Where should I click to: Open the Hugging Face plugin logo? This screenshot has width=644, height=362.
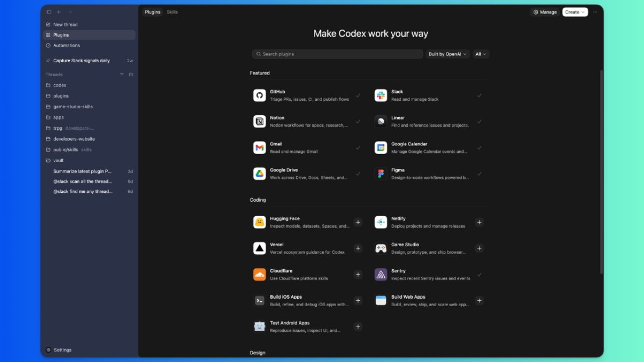click(260, 222)
